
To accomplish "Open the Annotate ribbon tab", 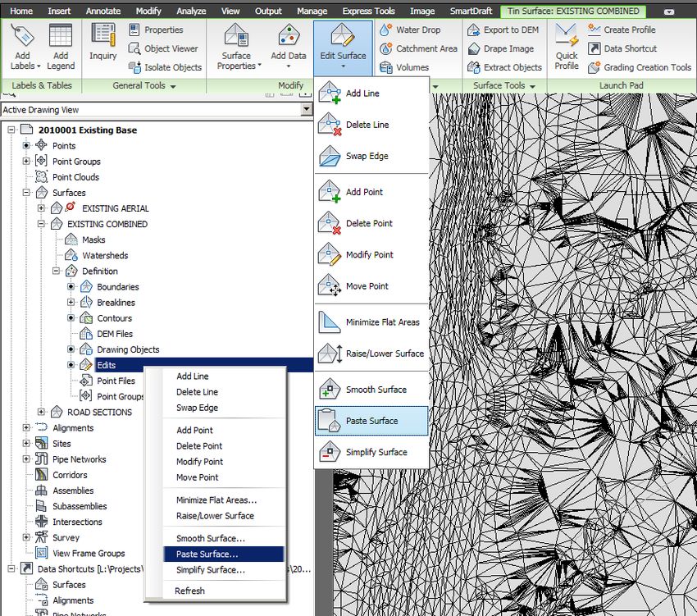I will (103, 11).
